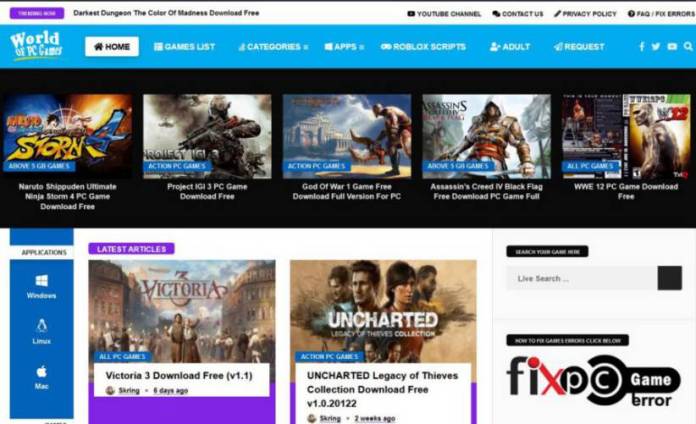
Task: Select the Linux applications icon
Action: (41, 330)
